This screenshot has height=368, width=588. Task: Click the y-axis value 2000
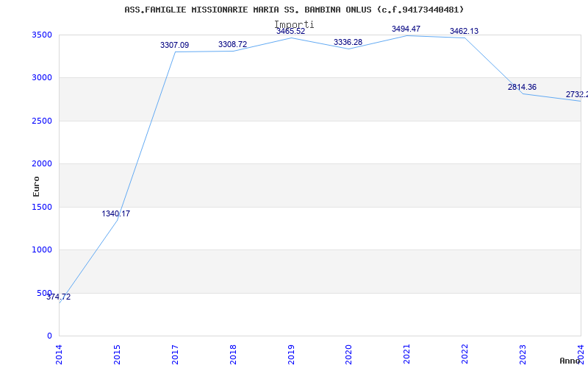pos(43,163)
